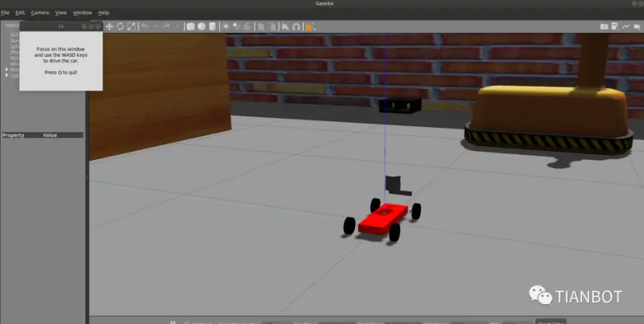Viewport: 644px width, 324px height.
Task: Select the Scale mode tool
Action: (131, 27)
